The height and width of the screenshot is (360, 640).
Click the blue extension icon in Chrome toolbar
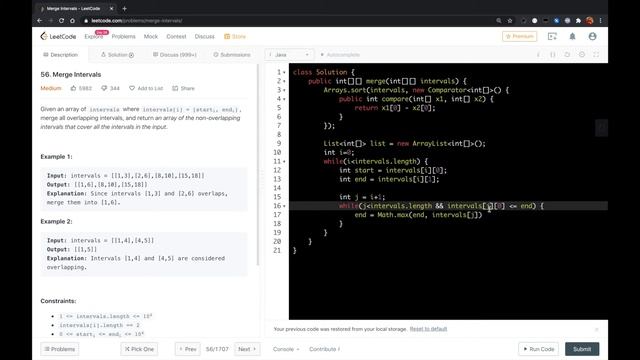pos(556,20)
